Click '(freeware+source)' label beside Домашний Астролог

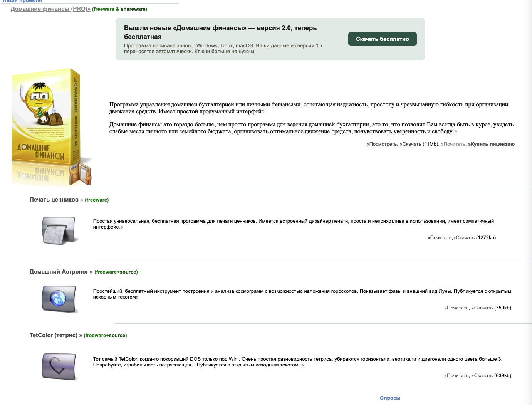coord(116,272)
